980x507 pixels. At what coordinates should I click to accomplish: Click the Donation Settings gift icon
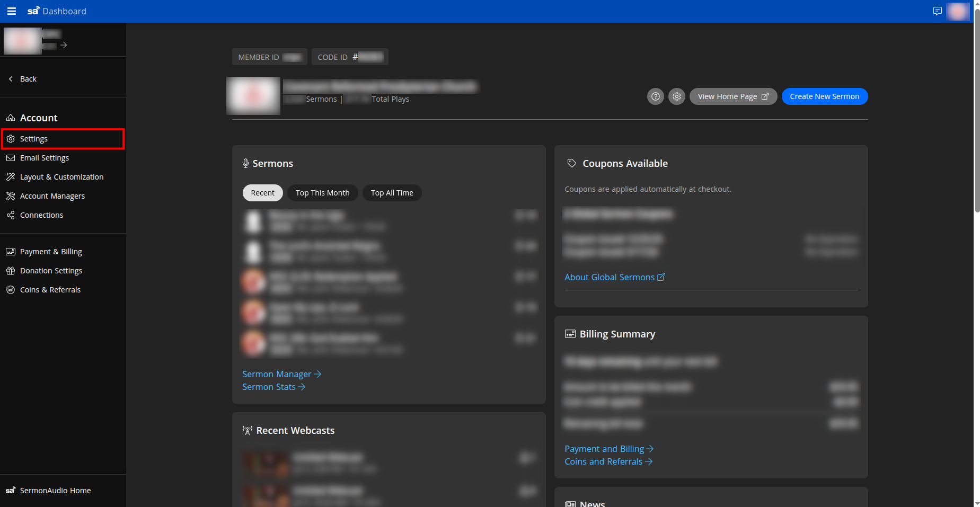(x=11, y=271)
